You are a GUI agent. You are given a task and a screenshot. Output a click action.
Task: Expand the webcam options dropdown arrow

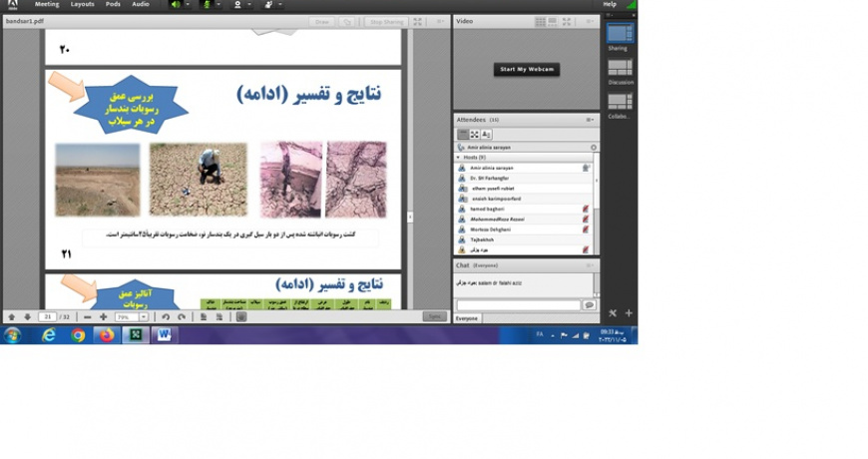click(x=249, y=4)
